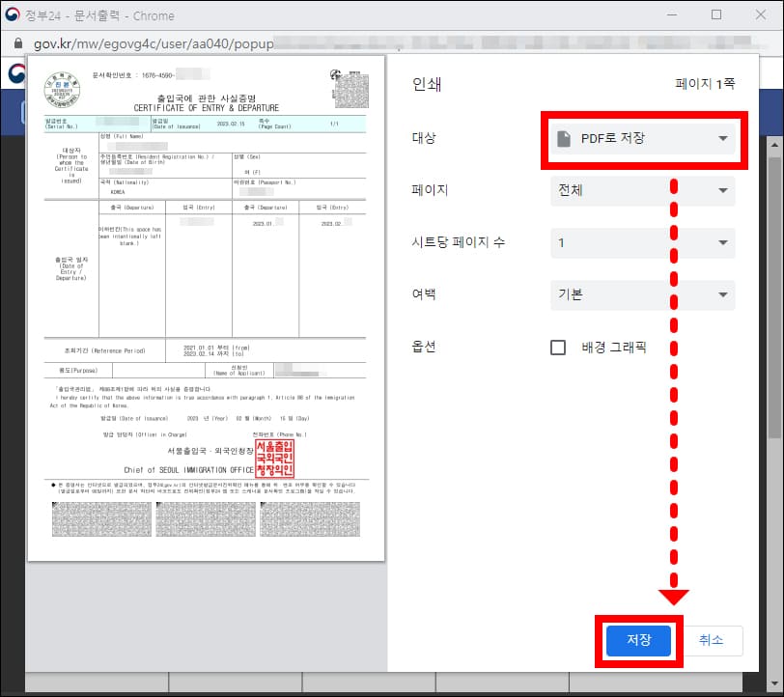Open the 여백 margins dropdown showing 기본
Screen dimensions: 784x697
point(644,294)
